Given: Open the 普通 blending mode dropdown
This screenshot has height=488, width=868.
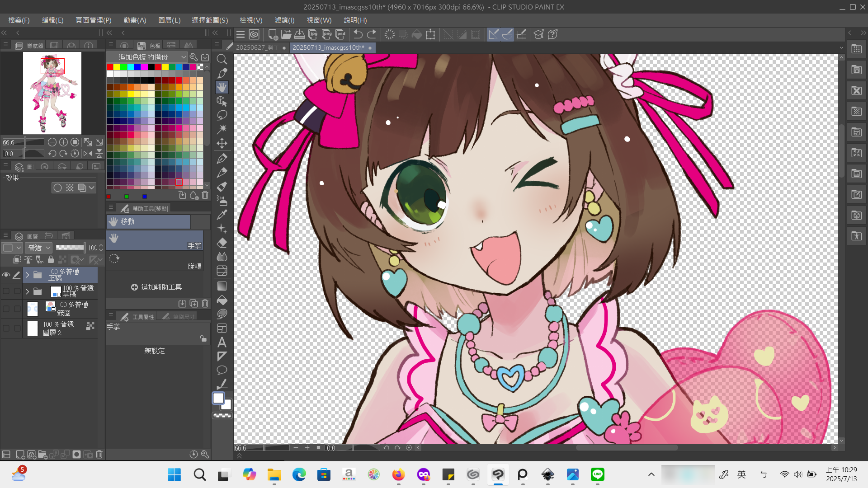Looking at the screenshot, I should click(39, 248).
